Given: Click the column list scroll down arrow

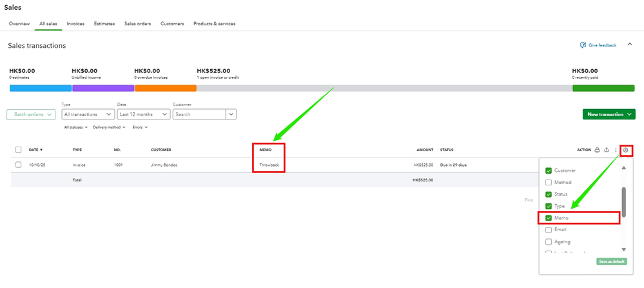Looking at the screenshot, I should [624, 249].
